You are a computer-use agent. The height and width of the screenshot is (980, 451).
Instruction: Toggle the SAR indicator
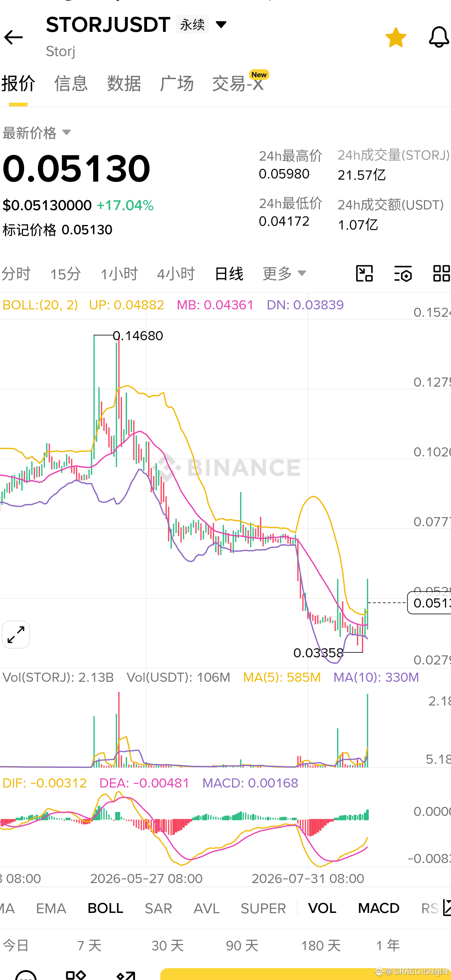(158, 908)
